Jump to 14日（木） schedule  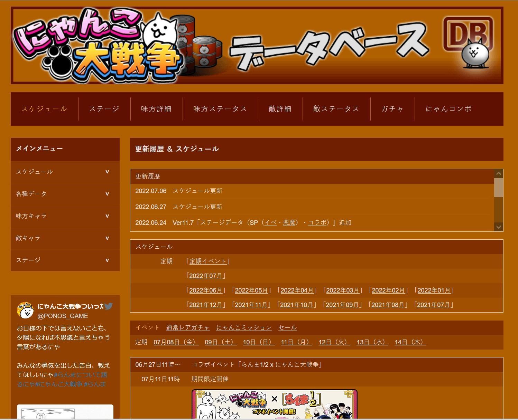[x=410, y=342]
